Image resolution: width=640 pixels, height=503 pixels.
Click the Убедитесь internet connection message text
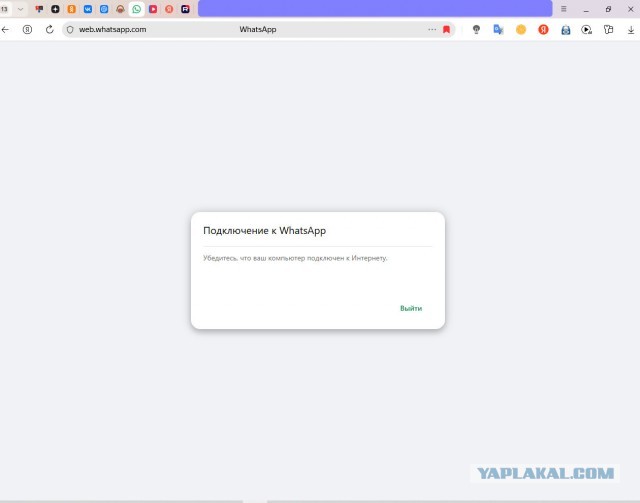click(295, 258)
